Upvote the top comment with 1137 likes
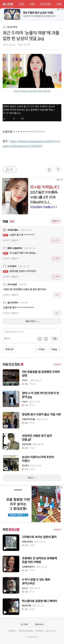This screenshot has height=644, width=64. point(56,240)
